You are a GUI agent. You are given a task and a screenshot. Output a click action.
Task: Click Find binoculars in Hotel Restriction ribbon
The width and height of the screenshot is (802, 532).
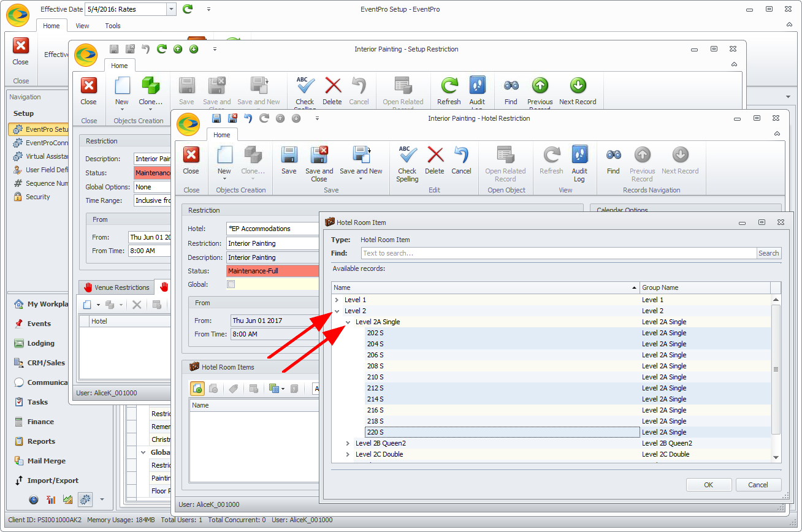pyautogui.click(x=613, y=161)
